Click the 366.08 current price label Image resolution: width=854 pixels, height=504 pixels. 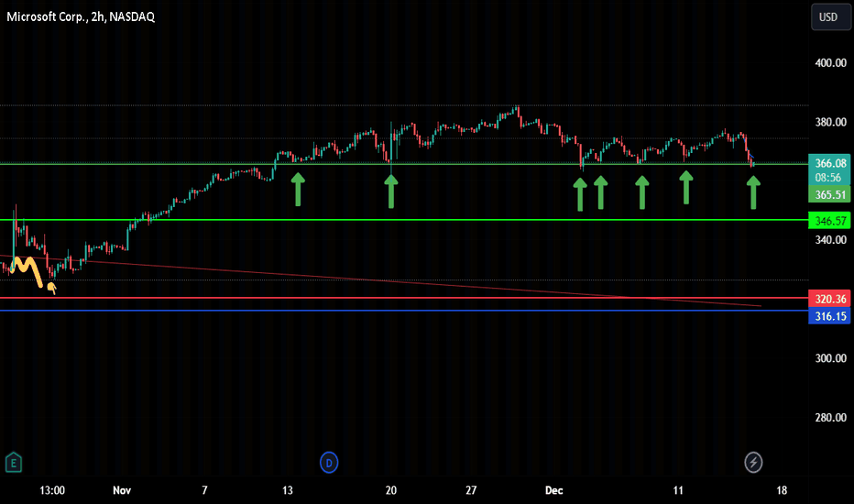click(x=829, y=163)
